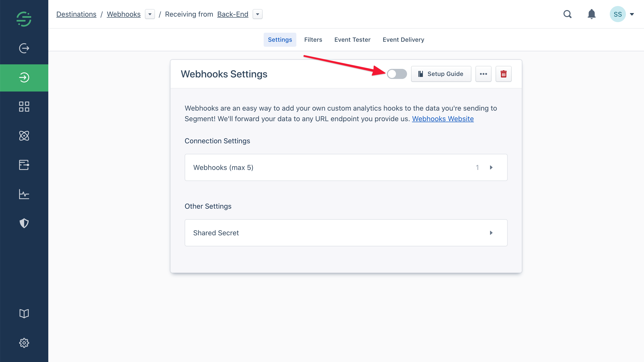Screen dimensions: 644x362
Task: Enable the Webhooks destination toggle
Action: point(397,74)
